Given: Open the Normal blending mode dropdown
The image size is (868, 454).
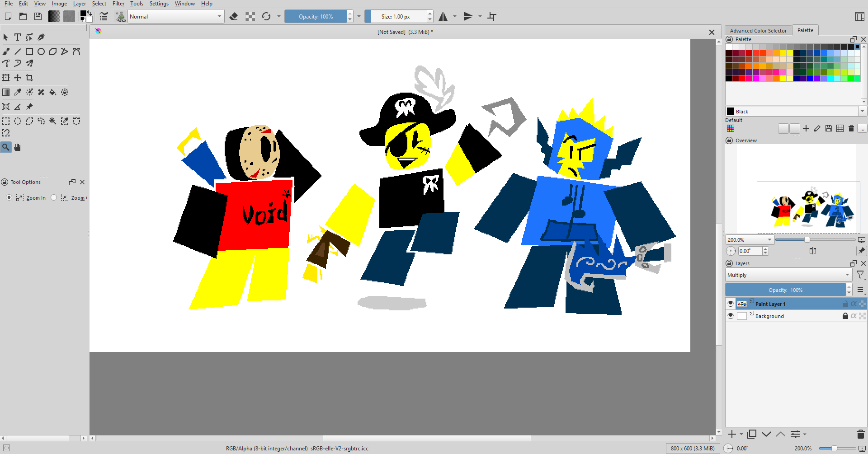Looking at the screenshot, I should 176,17.
